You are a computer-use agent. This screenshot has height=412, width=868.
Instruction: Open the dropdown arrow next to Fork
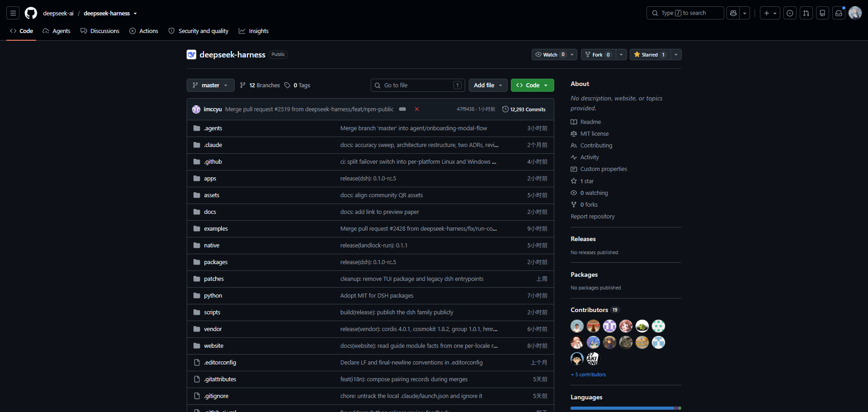pyautogui.click(x=621, y=55)
